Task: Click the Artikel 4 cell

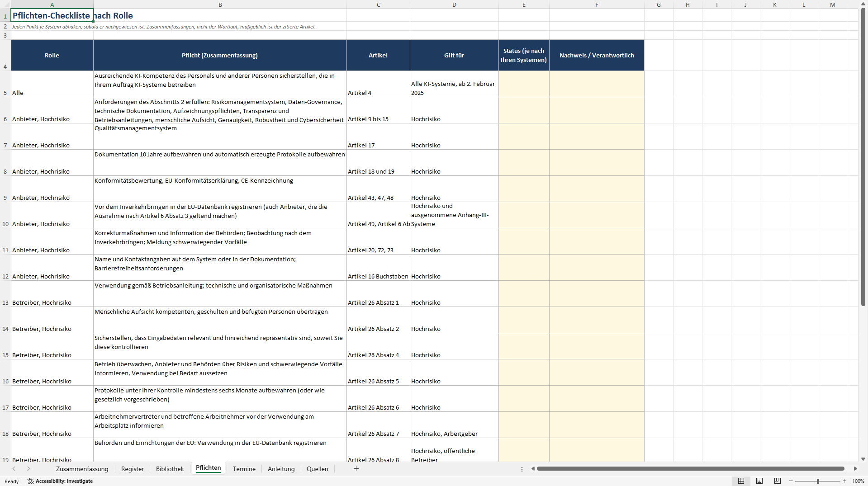Action: point(378,84)
